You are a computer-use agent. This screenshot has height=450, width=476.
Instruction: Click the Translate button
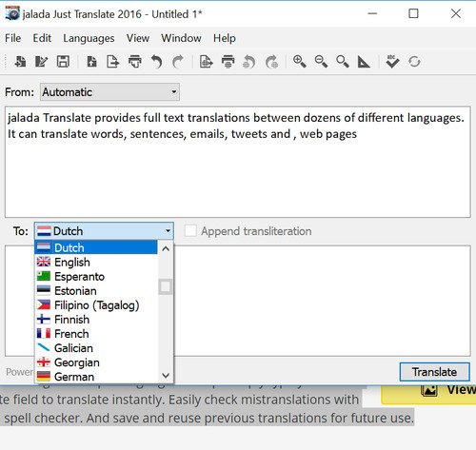pos(434,372)
